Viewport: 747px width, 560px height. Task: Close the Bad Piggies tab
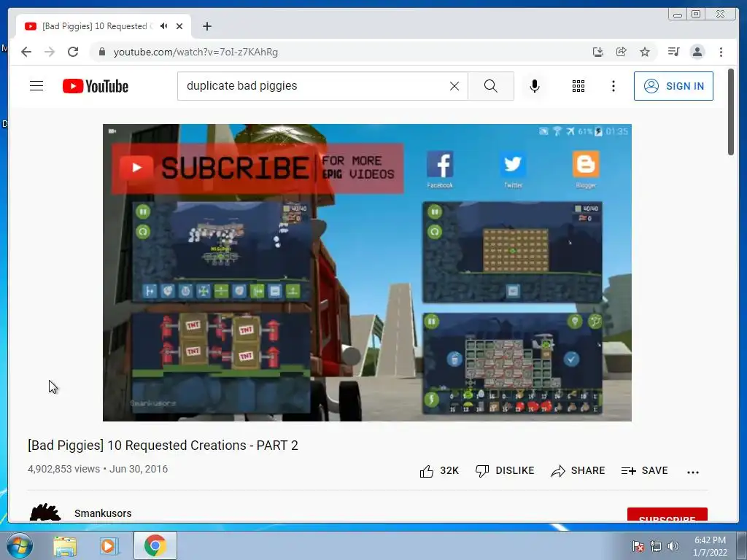tap(179, 26)
